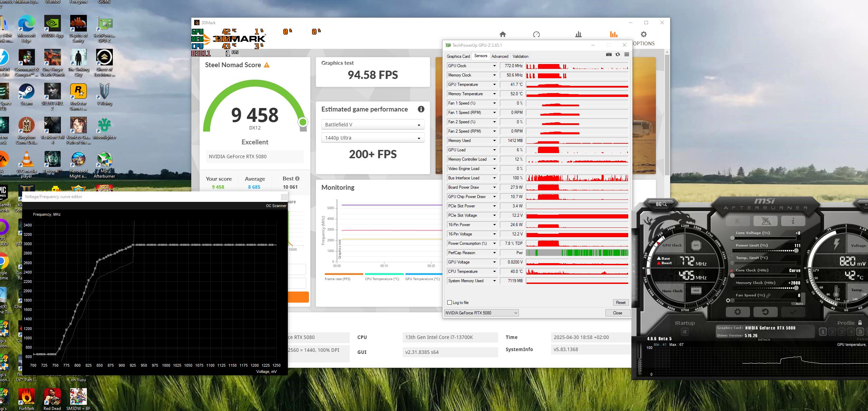Image resolution: width=868 pixels, height=411 pixels.
Task: Open Afterburner information i button
Action: (x=793, y=221)
